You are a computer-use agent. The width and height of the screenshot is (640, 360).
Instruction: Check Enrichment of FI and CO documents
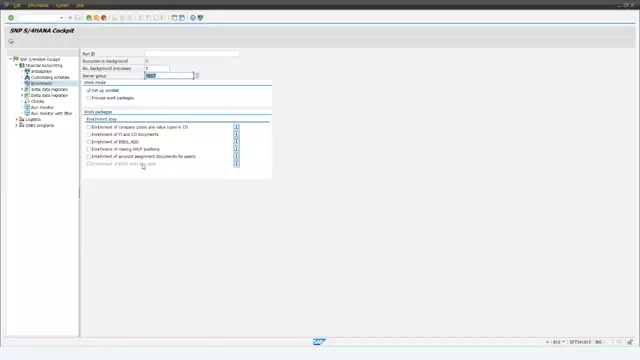89,135
